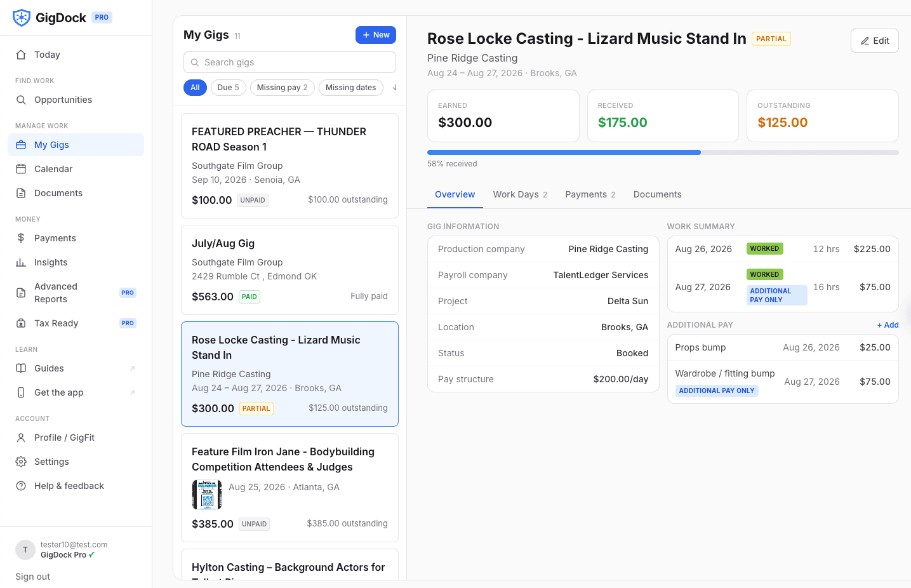Open Settings via its gear icon
The width and height of the screenshot is (911, 588).
[x=21, y=462]
